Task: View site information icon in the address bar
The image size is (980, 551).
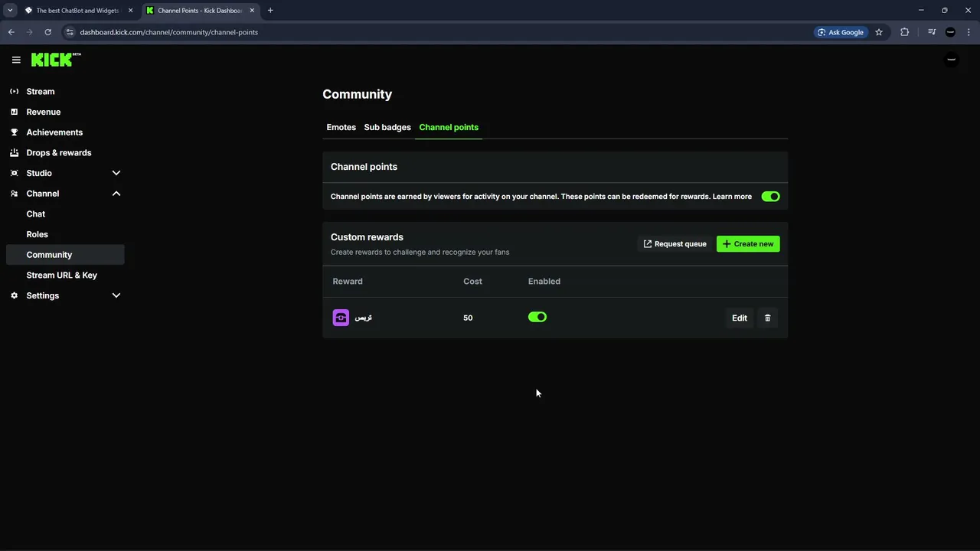Action: point(70,32)
